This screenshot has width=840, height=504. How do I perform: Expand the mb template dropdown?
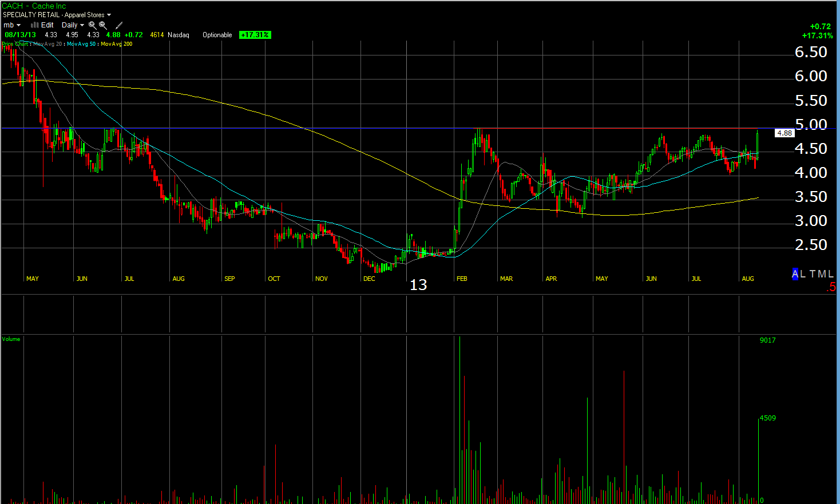coord(12,25)
